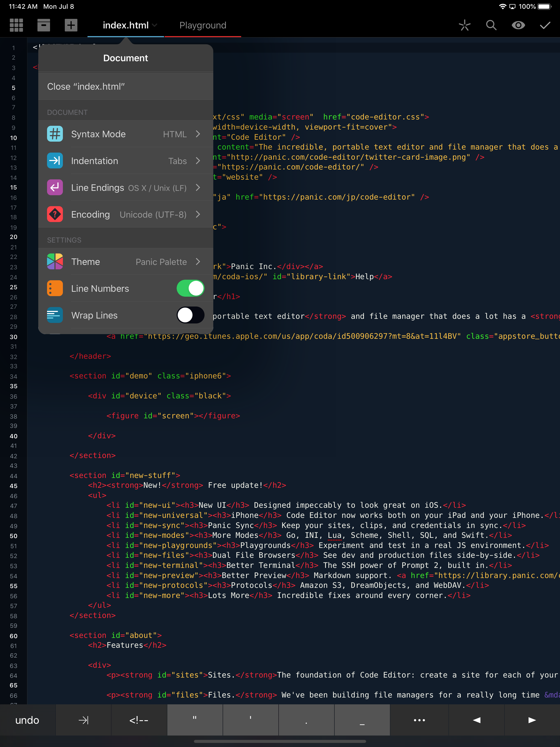This screenshot has width=560, height=747.
Task: Tap the new document plus icon
Action: pyautogui.click(x=71, y=25)
